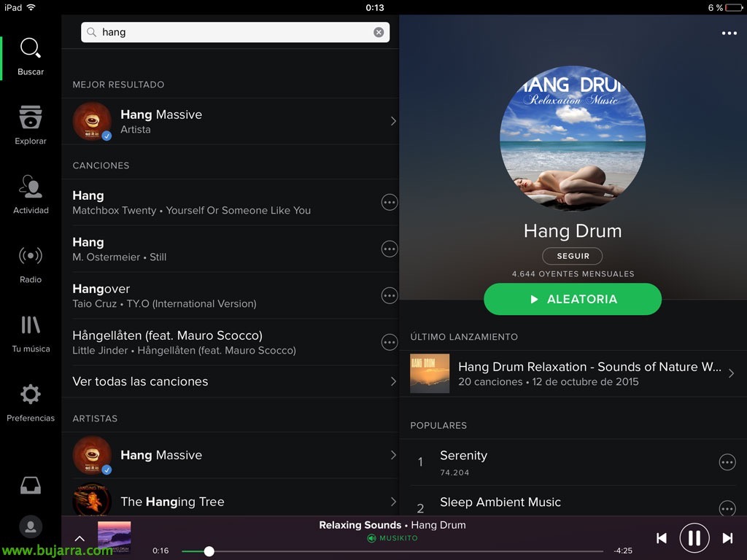Skip to previous track
This screenshot has width=747, height=560.
tap(661, 538)
